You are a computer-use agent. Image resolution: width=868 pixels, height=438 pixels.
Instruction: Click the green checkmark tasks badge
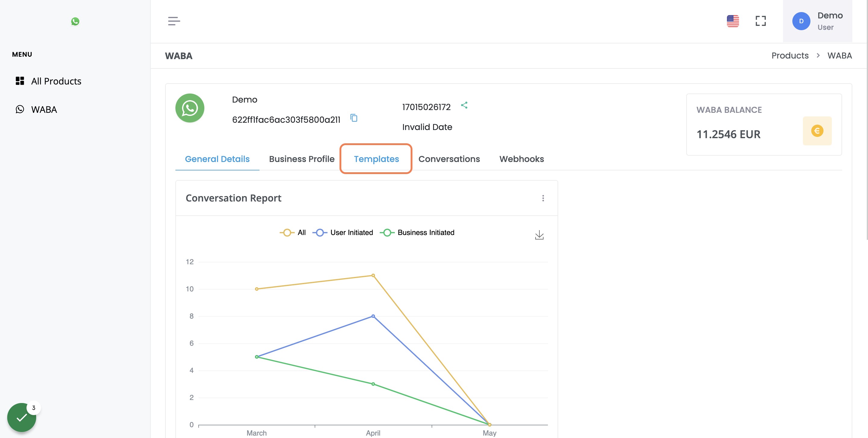(x=22, y=417)
